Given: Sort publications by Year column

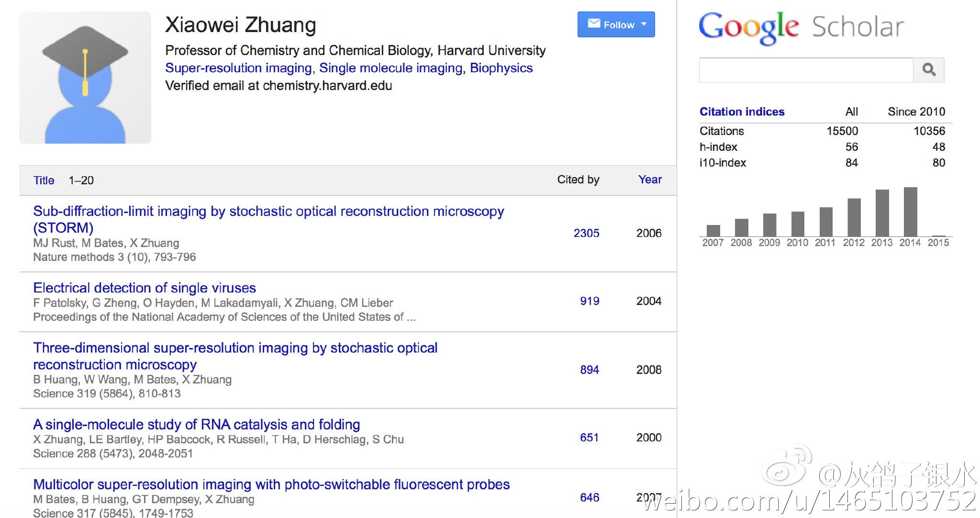Looking at the screenshot, I should click(650, 180).
